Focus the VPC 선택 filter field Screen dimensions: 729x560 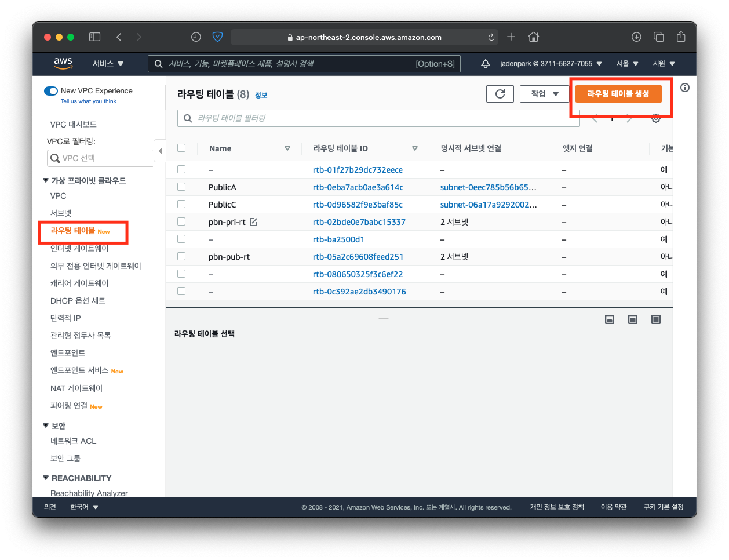click(x=100, y=158)
